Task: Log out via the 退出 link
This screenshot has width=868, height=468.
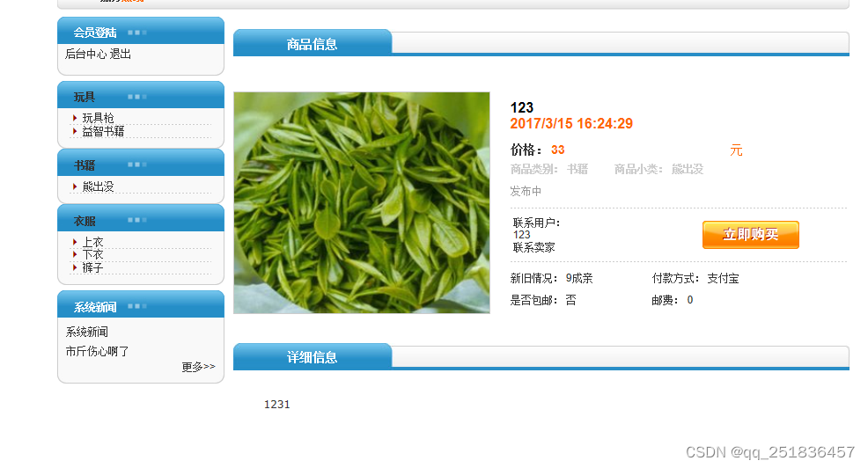Action: coord(120,54)
